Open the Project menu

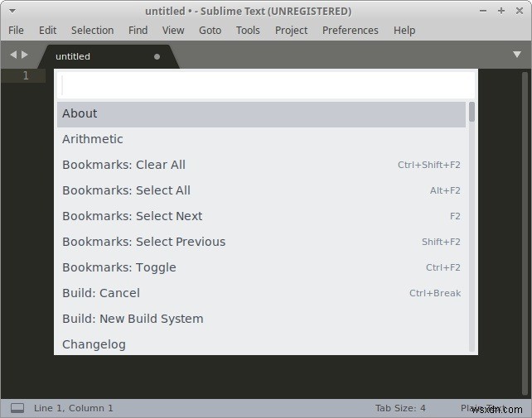pyautogui.click(x=291, y=30)
